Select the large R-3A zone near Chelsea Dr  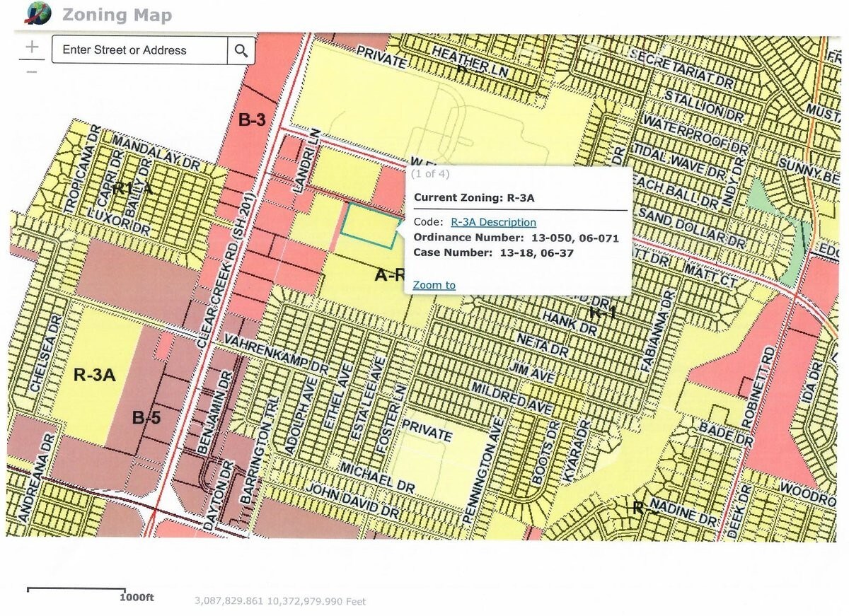[94, 375]
